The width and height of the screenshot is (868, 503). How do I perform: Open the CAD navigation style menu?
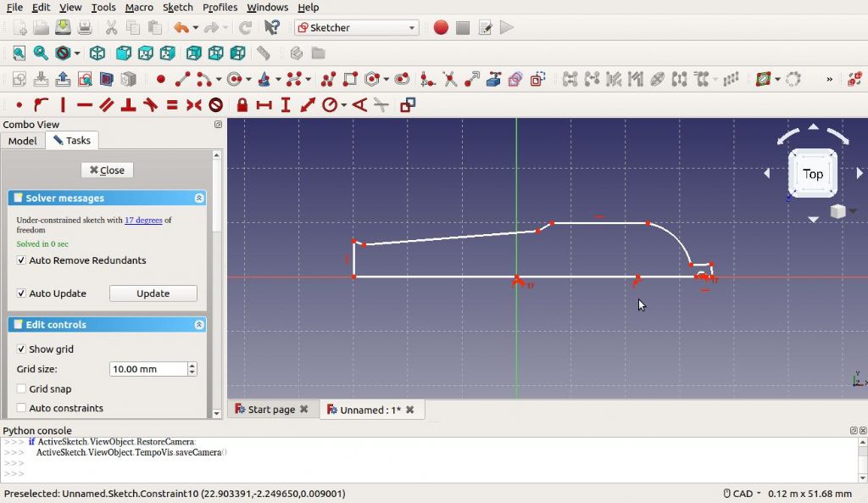point(743,494)
